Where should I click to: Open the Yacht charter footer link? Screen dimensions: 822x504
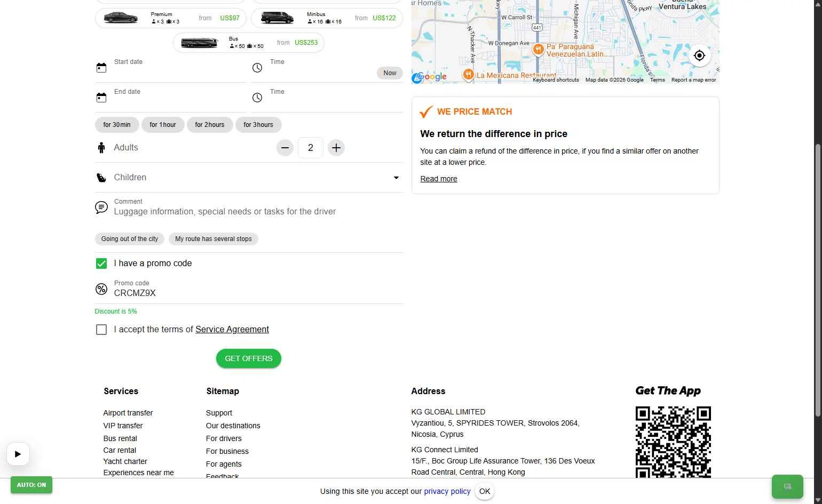[125, 461]
